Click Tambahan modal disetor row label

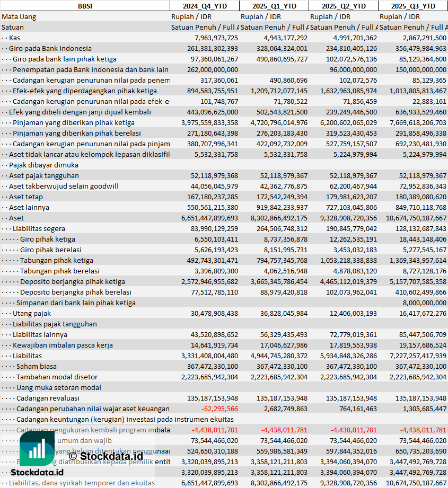pyautogui.click(x=57, y=377)
